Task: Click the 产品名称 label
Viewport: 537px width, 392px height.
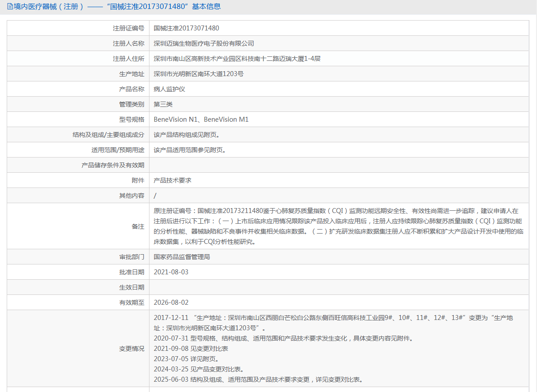Action: (132, 89)
